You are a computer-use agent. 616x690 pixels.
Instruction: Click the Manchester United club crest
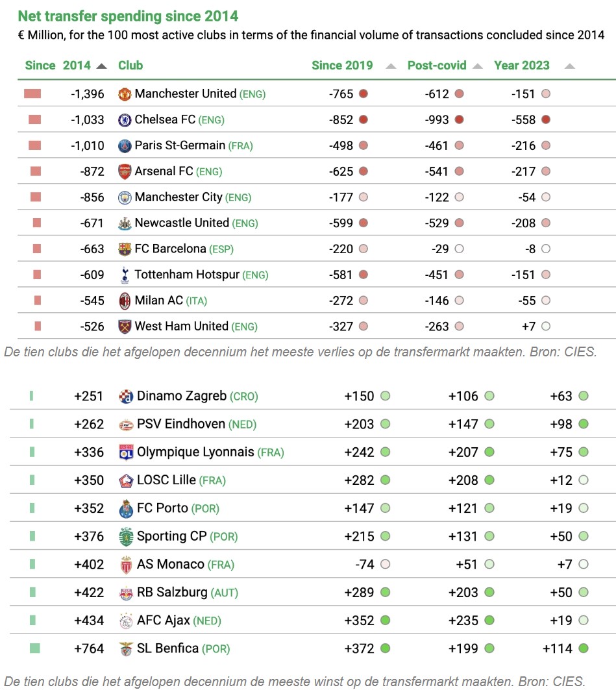pos(125,94)
